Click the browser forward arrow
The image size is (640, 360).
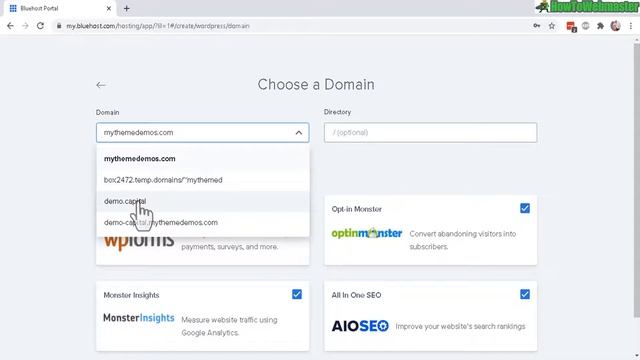coord(25,26)
